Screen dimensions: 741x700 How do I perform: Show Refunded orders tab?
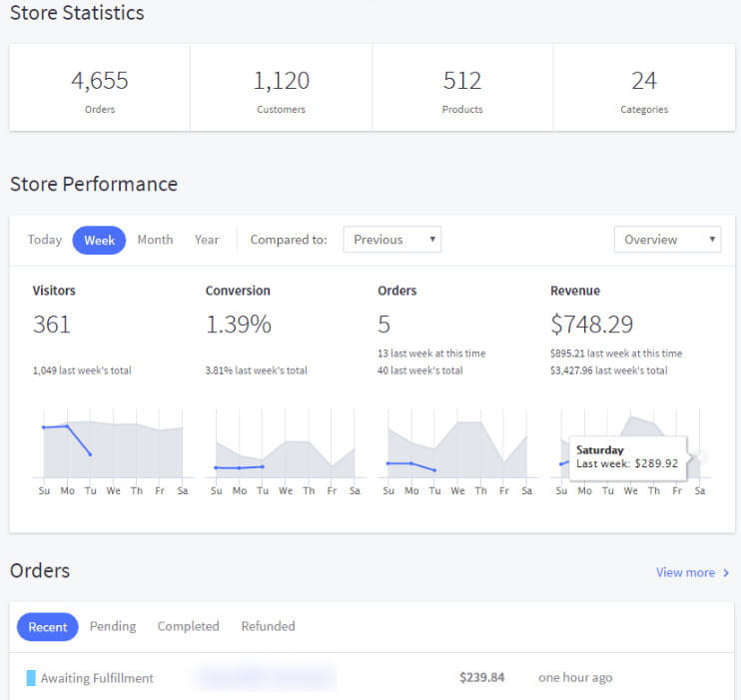point(268,626)
